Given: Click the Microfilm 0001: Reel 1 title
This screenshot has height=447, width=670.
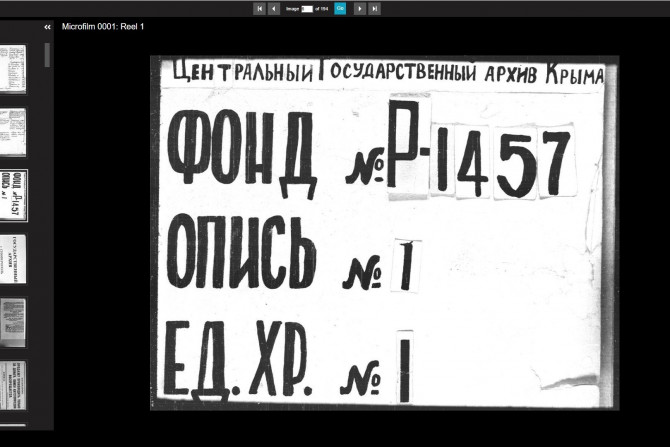Looking at the screenshot, I should point(103,27).
